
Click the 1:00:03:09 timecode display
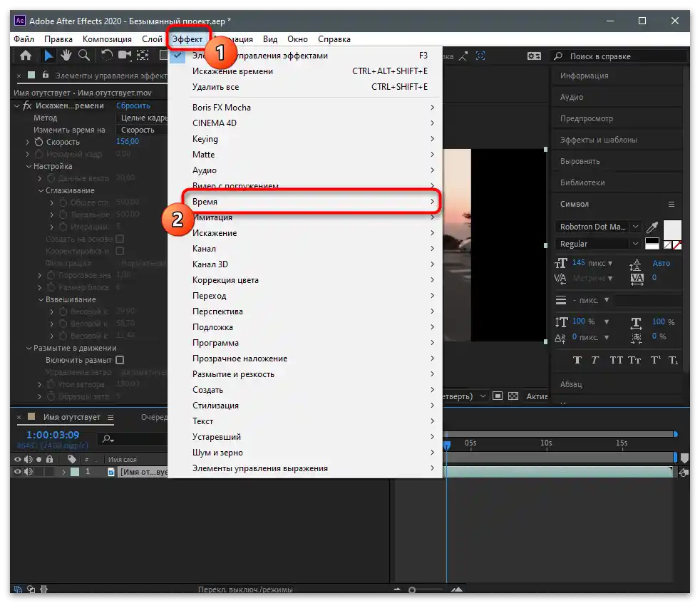pos(53,435)
